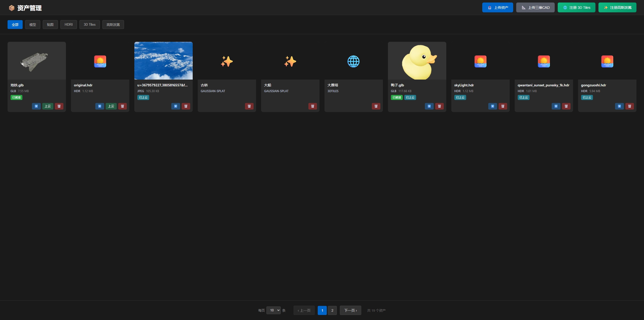Image resolution: width=644 pixels, height=320 pixels.
Task: Filter by 模型
Action: pos(33,24)
